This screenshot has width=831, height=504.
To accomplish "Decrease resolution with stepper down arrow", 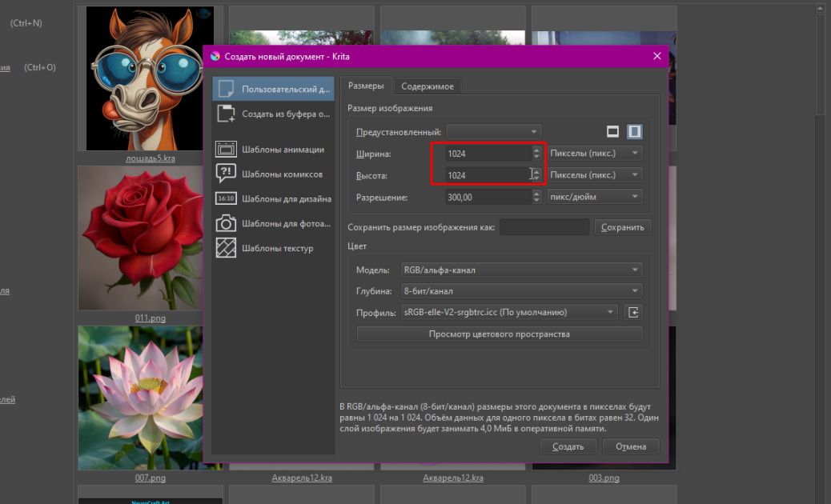I will click(x=536, y=201).
